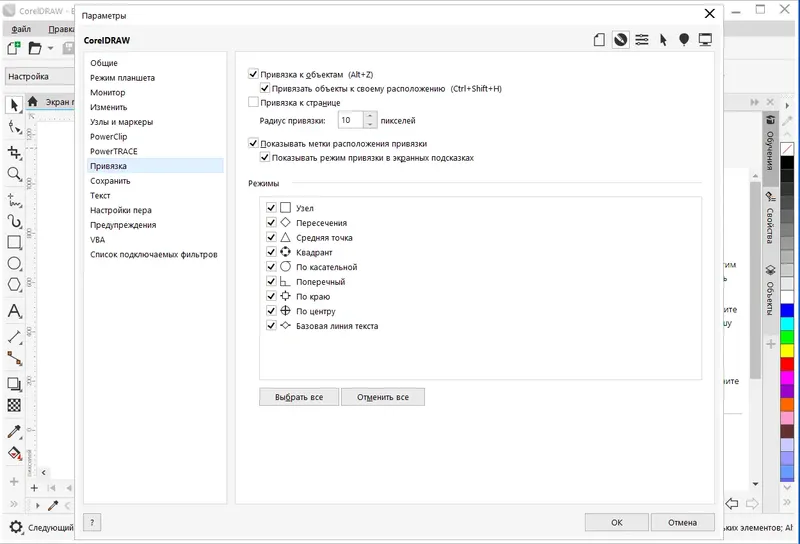Viewport: 800px width, 544px height.
Task: Pick the blue swatch in color palette
Action: pos(787,310)
